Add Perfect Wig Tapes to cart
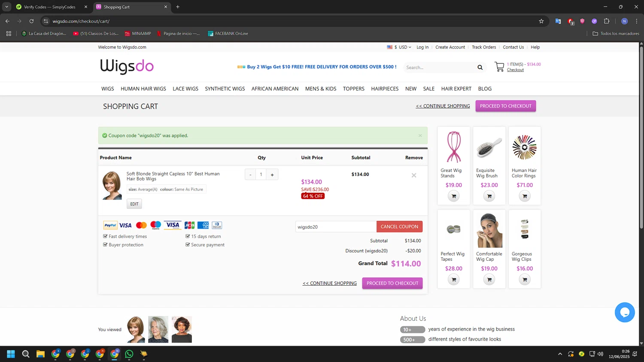Viewport: 644px width, 362px height. click(x=453, y=280)
